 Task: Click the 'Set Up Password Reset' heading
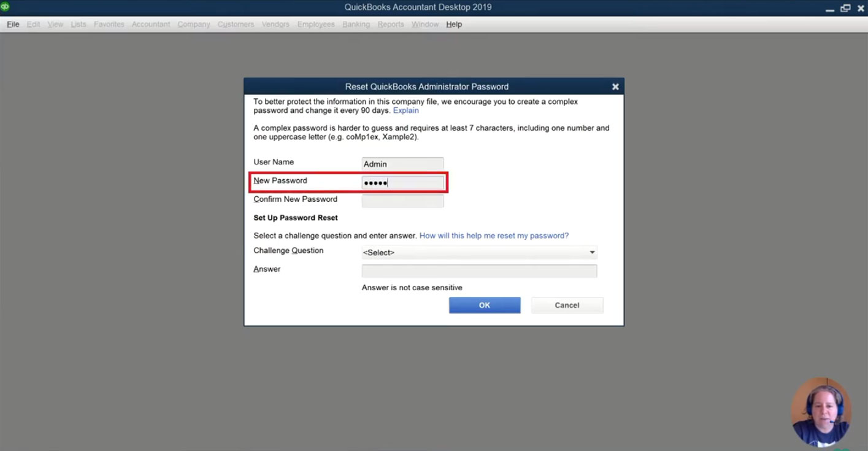296,218
